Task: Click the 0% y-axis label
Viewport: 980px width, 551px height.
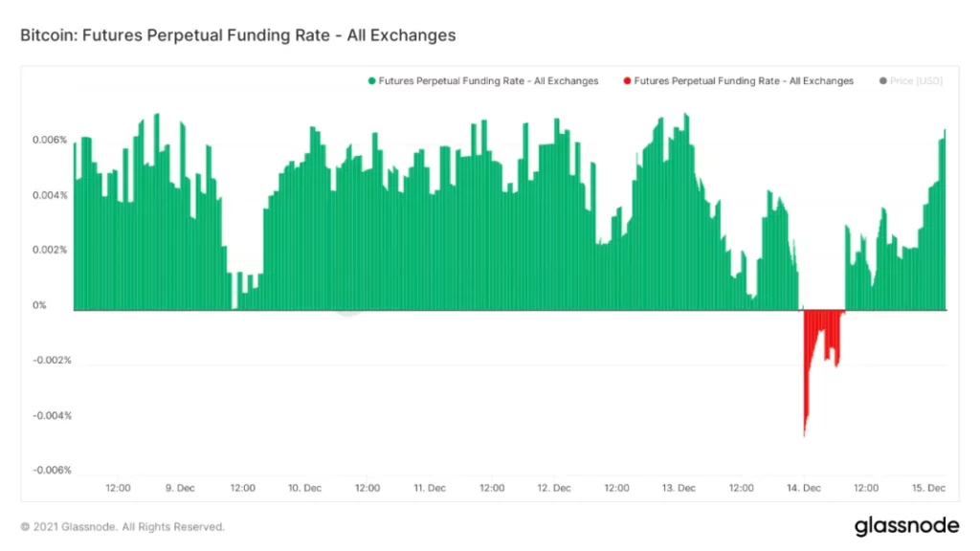Action: click(x=39, y=306)
